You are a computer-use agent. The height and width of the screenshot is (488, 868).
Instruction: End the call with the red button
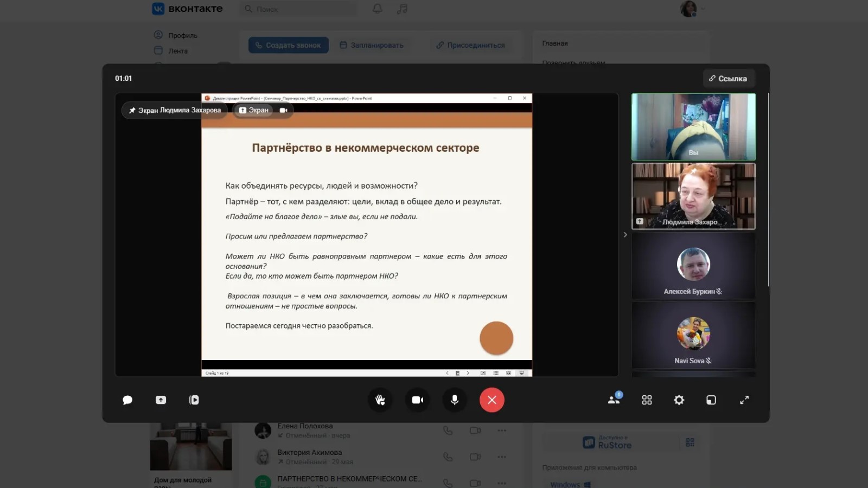click(492, 400)
